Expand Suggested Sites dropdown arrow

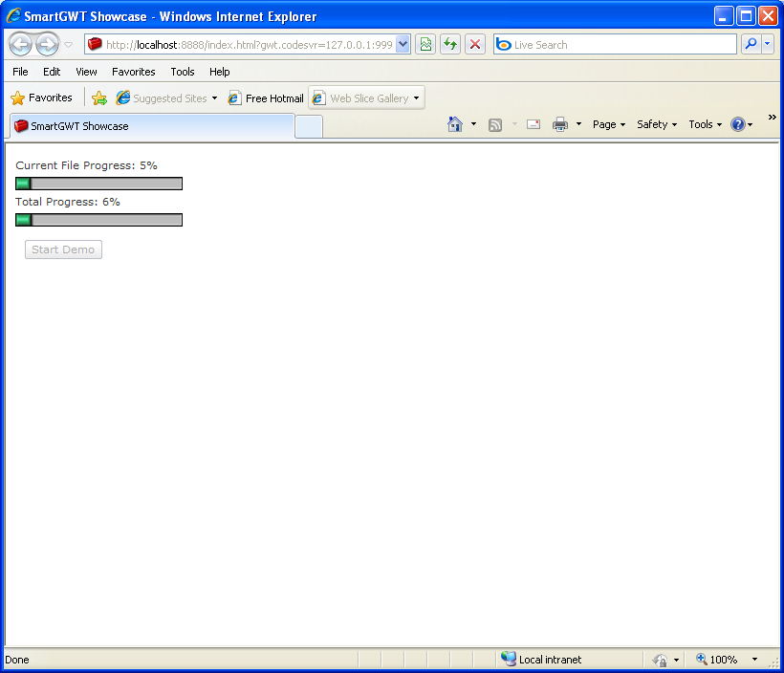214,98
